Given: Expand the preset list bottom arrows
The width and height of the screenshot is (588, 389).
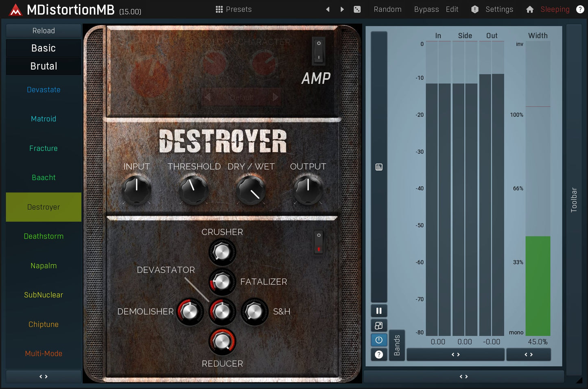Looking at the screenshot, I should pos(44,376).
